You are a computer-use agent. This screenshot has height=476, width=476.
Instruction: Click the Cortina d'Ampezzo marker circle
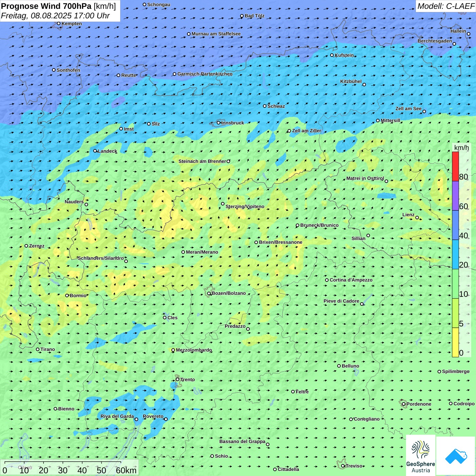coord(327,280)
